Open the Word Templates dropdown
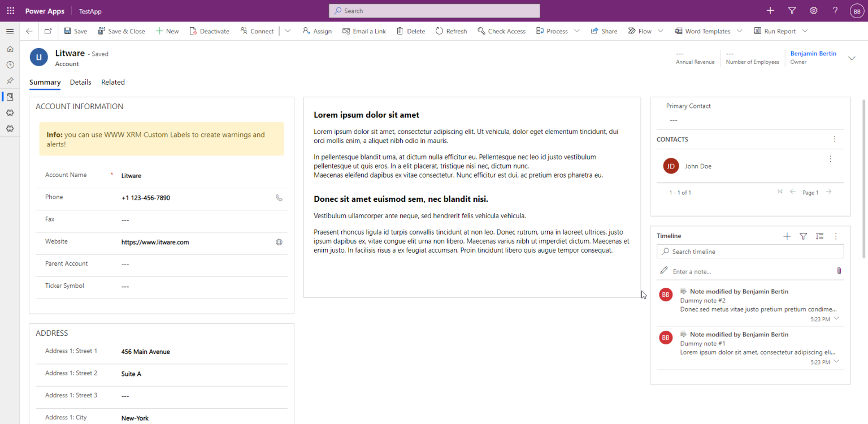Viewport: 868px width, 424px height. [x=741, y=31]
